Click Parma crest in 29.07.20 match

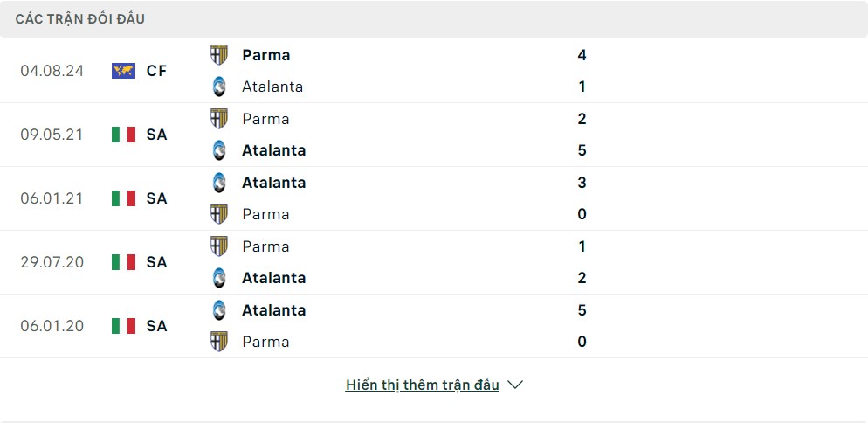(x=219, y=246)
